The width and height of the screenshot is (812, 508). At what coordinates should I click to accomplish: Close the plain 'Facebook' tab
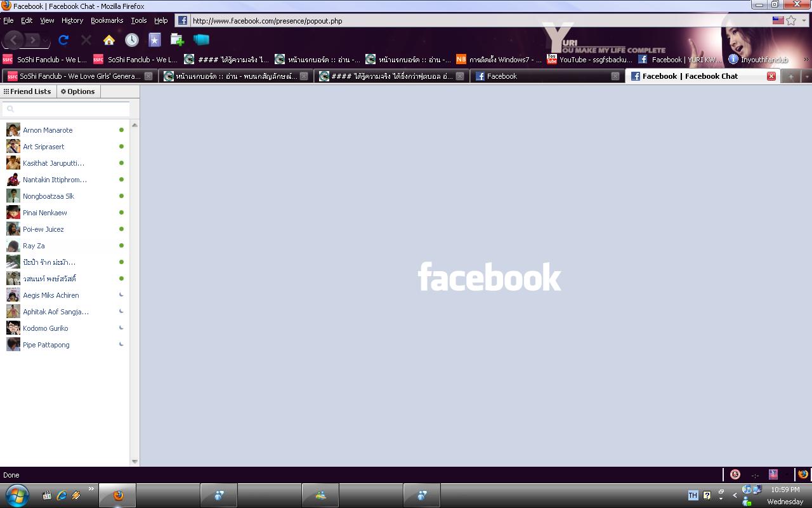[x=615, y=76]
